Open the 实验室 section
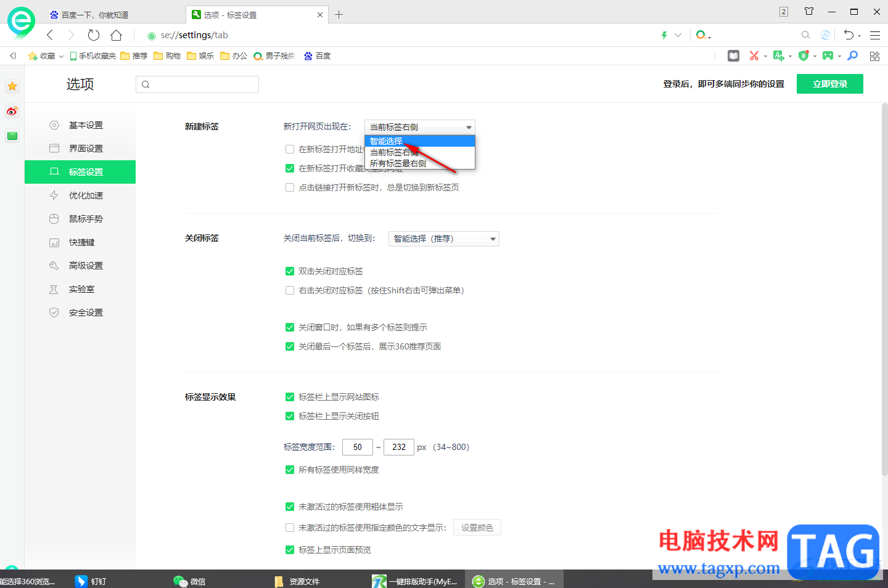 tap(80, 289)
